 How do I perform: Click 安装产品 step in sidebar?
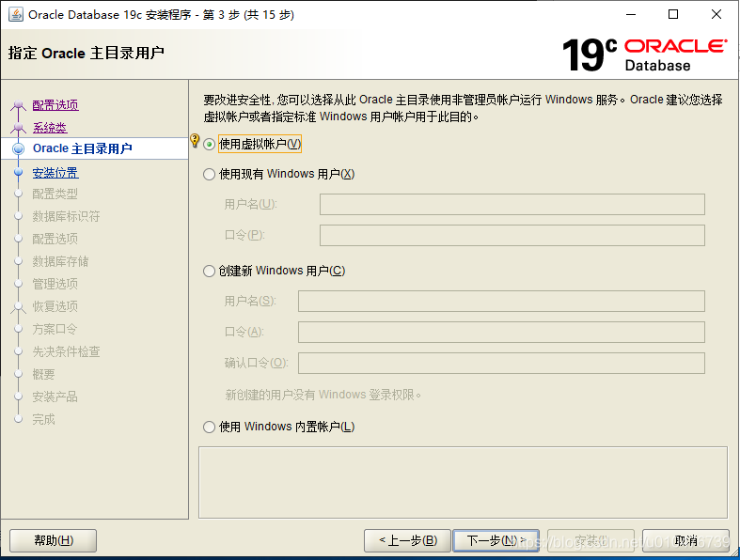(x=55, y=397)
